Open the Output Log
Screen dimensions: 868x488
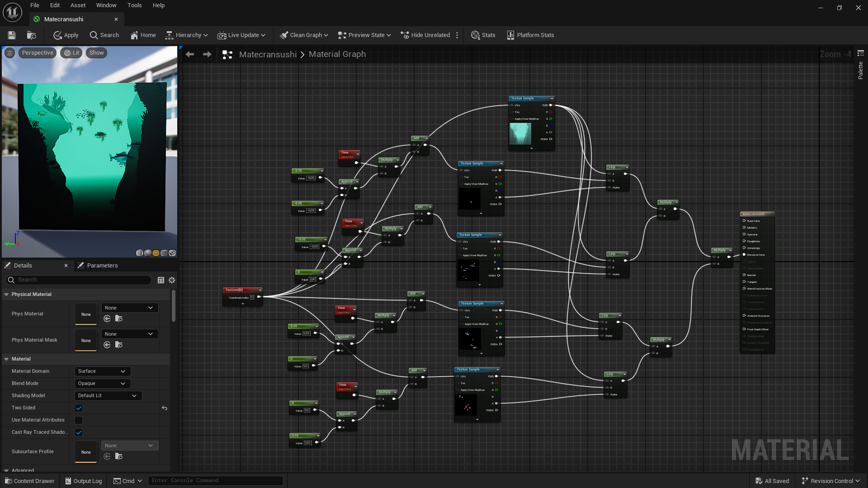coord(84,481)
